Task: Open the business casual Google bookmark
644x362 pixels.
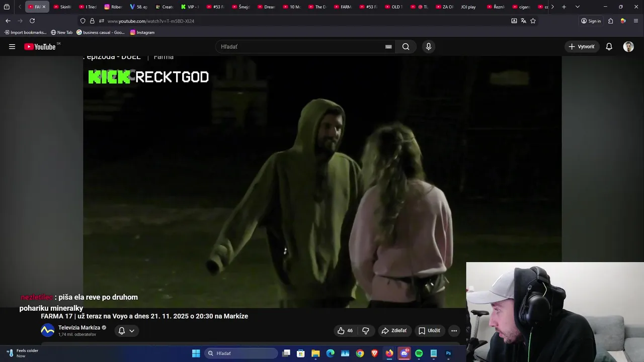Action: (x=101, y=32)
